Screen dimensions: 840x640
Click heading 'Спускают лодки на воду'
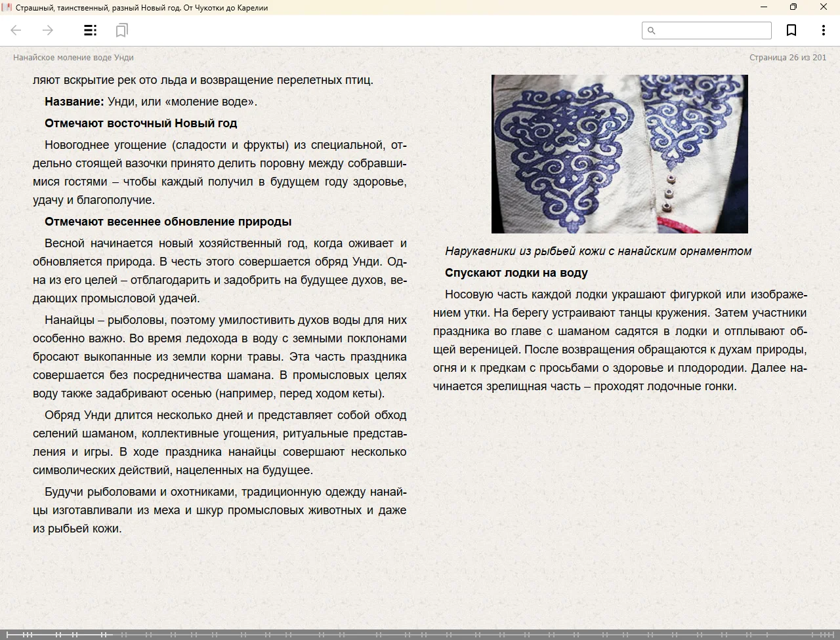pos(516,273)
